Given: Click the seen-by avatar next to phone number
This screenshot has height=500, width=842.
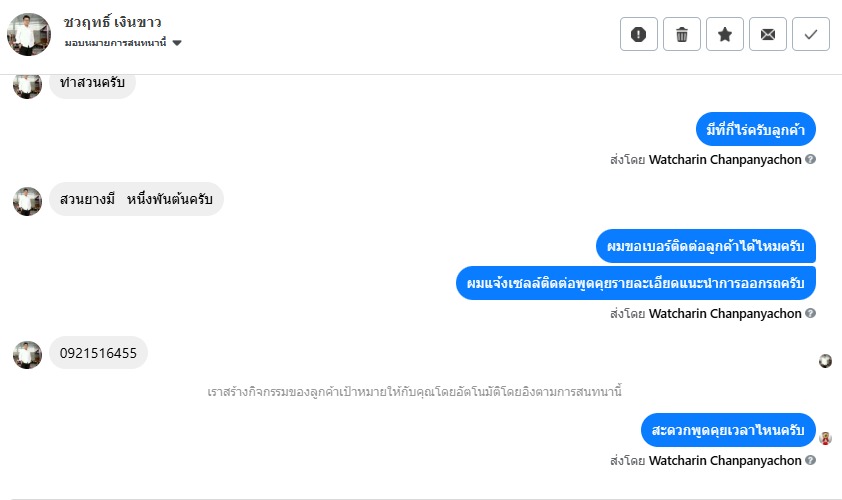Looking at the screenshot, I should (825, 361).
